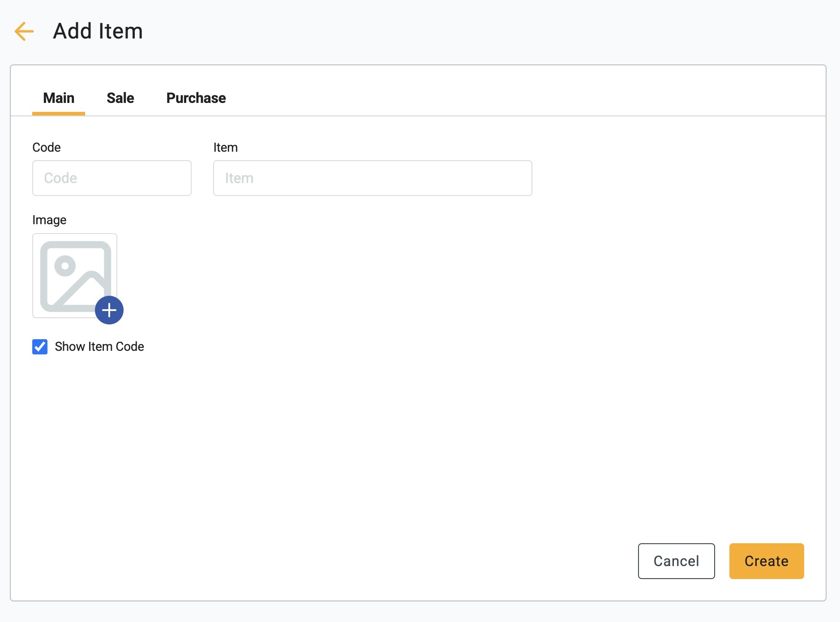This screenshot has width=840, height=622.
Task: Click the Image section label
Action: (x=49, y=220)
